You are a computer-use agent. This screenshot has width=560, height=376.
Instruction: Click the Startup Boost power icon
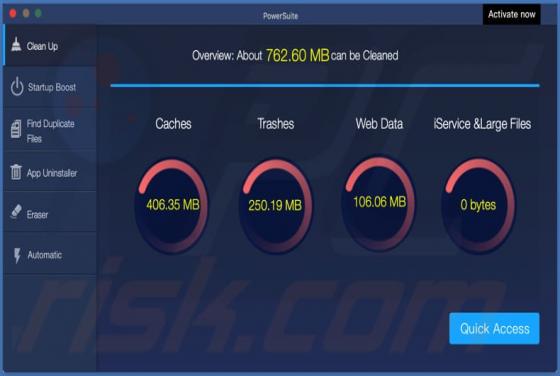17,86
